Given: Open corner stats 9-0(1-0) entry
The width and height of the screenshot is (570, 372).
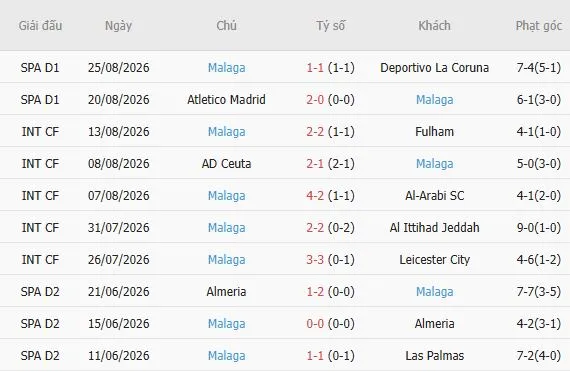Looking at the screenshot, I should pos(539,228).
